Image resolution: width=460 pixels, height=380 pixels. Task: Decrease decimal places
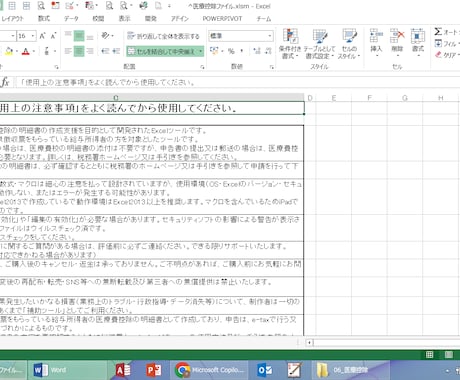tap(268, 51)
